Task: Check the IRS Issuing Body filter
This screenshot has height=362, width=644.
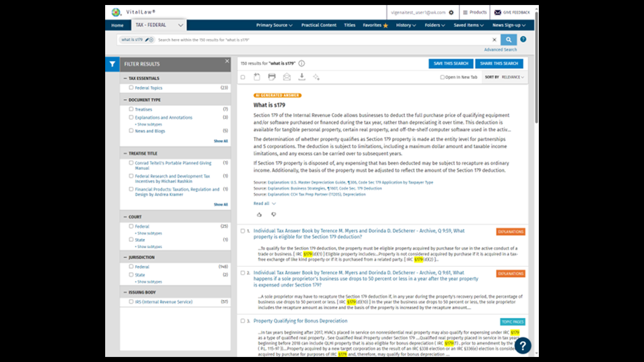Action: click(131, 302)
